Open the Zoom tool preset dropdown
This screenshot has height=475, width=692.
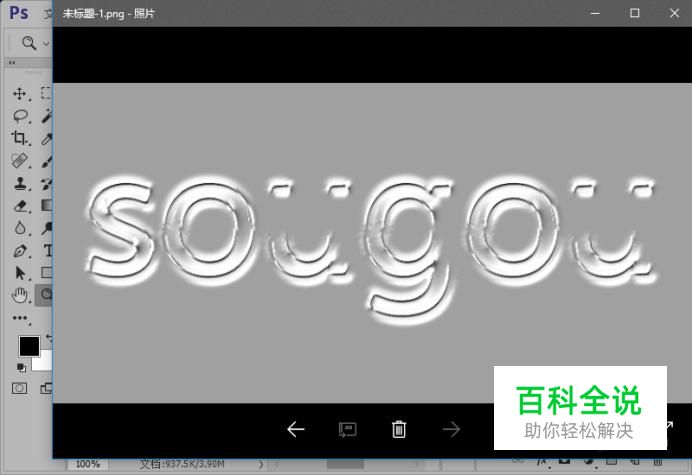point(45,43)
